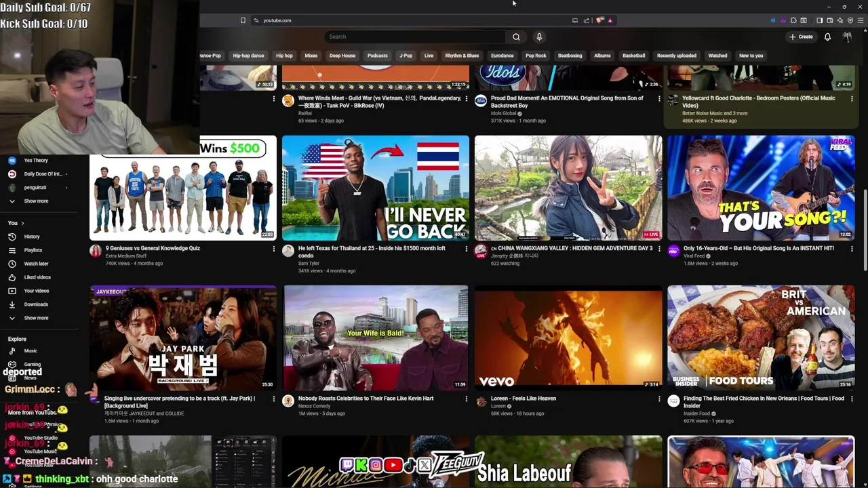Open options menu for Jay Park video

pyautogui.click(x=273, y=399)
